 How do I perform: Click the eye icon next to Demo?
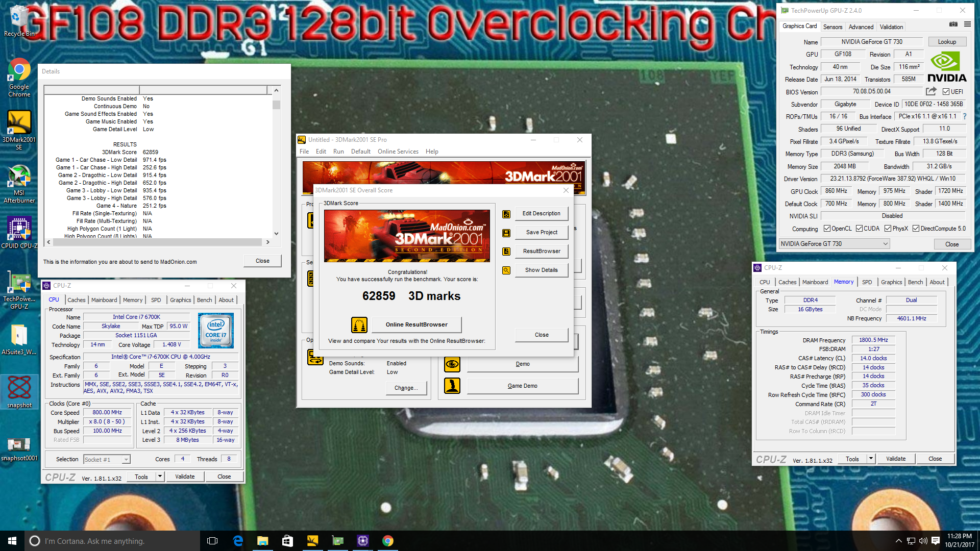[x=452, y=364]
